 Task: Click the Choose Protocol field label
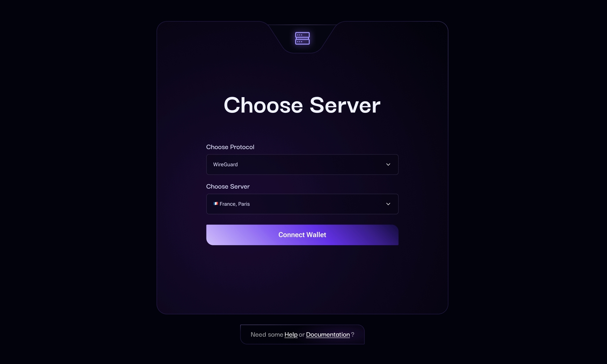click(x=230, y=147)
